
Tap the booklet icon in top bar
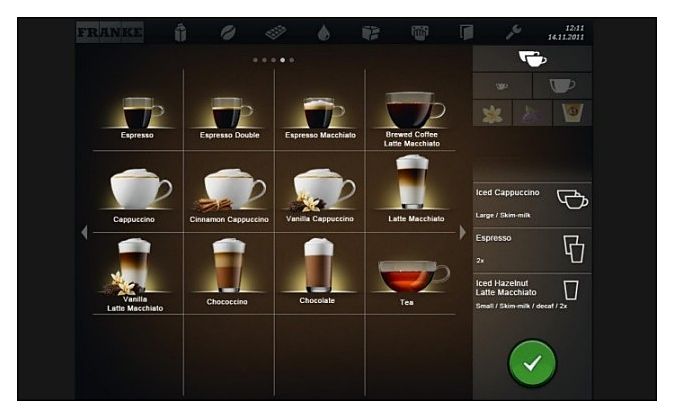466,33
